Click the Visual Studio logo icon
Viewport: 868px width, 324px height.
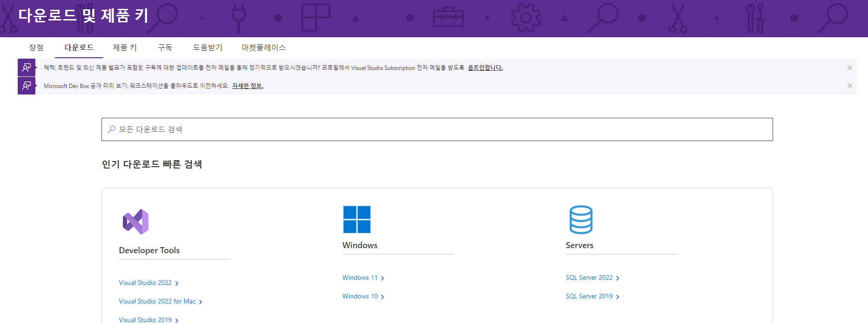coord(135,222)
